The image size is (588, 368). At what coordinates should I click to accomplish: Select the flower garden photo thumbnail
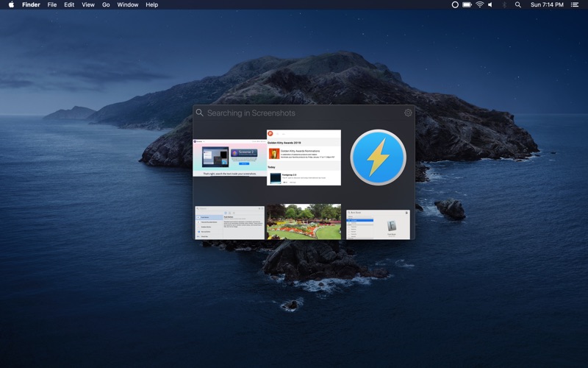click(304, 222)
